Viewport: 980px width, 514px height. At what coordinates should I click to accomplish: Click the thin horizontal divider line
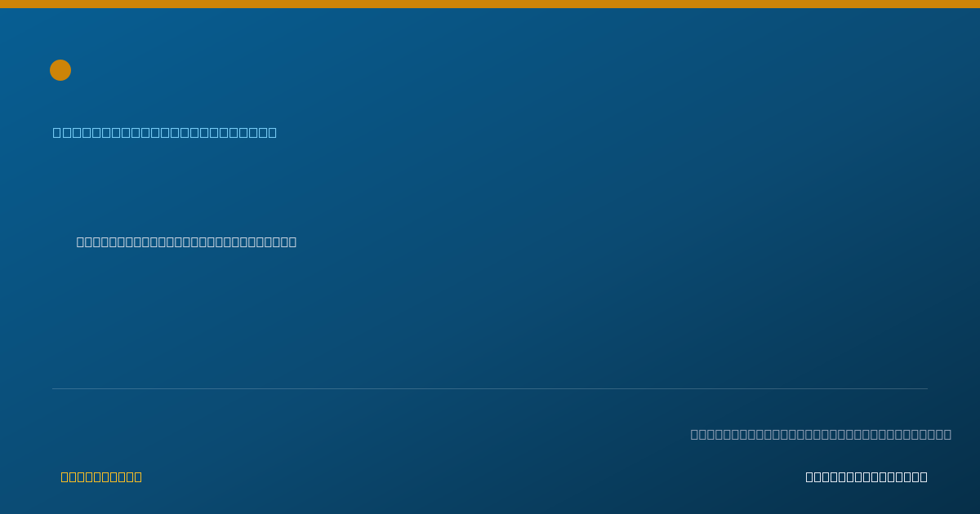[490, 388]
